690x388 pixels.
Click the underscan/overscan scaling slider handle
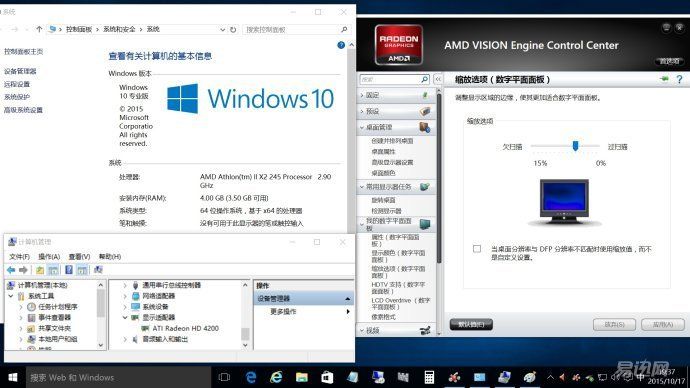point(575,146)
